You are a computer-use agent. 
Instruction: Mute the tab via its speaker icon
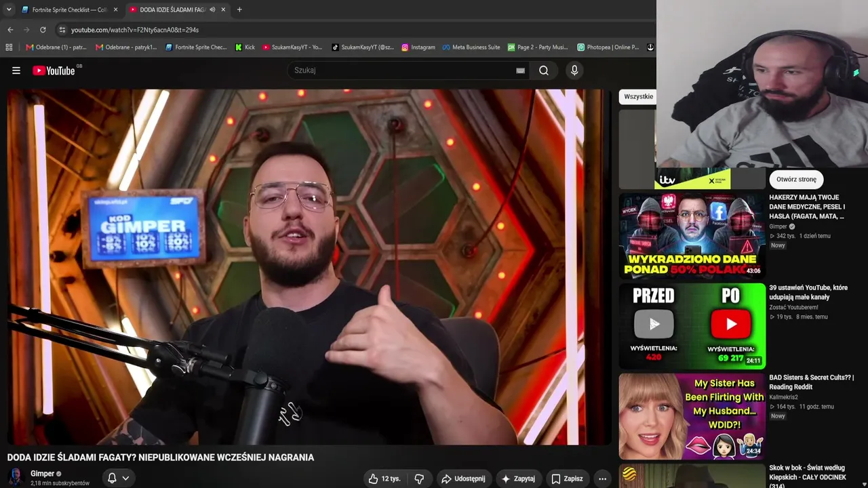click(212, 9)
